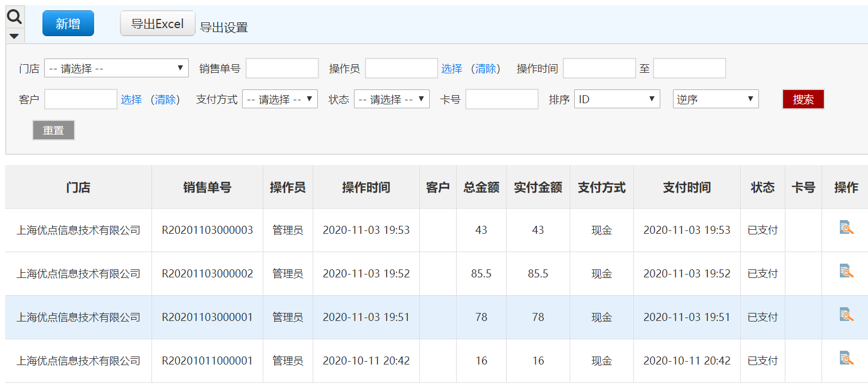Focus the 操作员 input field
This screenshot has width=868, height=384.
click(402, 68)
